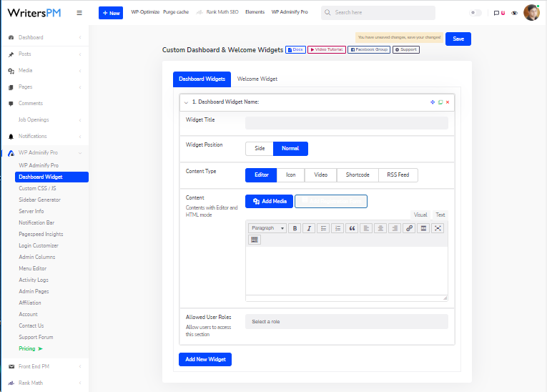Collapse the Dashboard Widget Name panel chevron

(x=186, y=102)
